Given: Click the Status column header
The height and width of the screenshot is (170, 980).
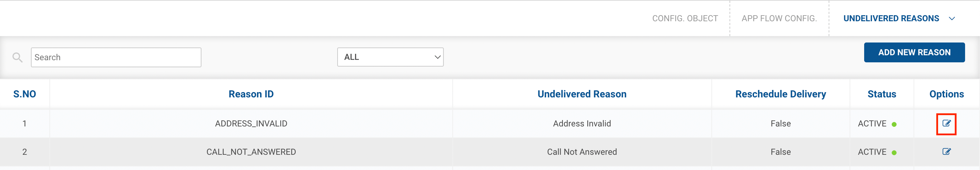Looking at the screenshot, I should (x=882, y=94).
